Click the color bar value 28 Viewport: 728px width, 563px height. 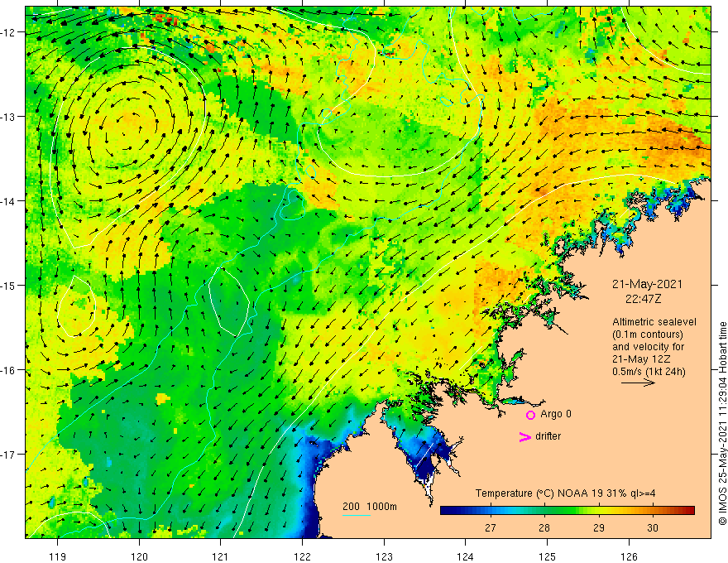[x=544, y=527]
